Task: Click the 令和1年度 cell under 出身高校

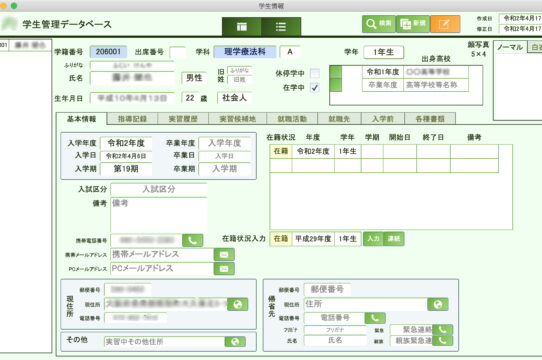Action: coord(383,72)
